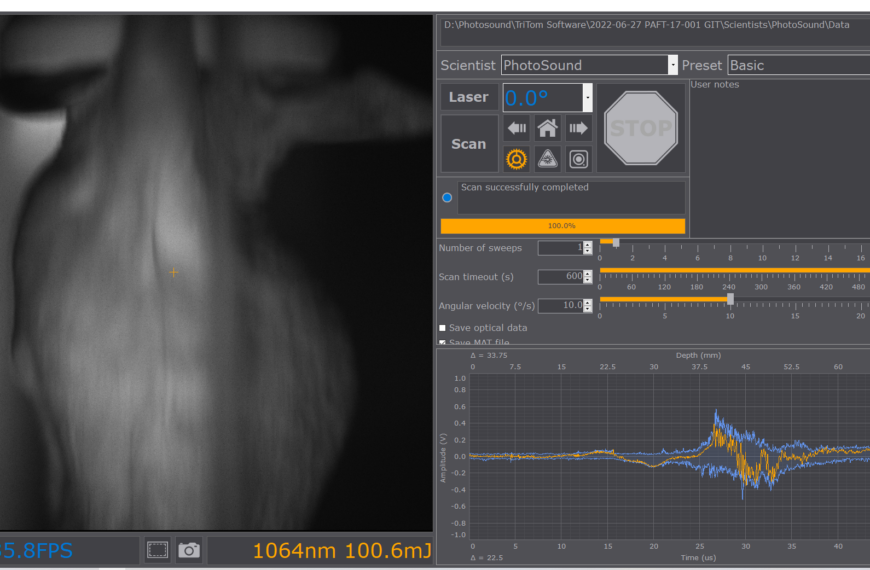Viewport: 870px width, 570px height.
Task: Click the Home position icon
Action: (x=547, y=128)
